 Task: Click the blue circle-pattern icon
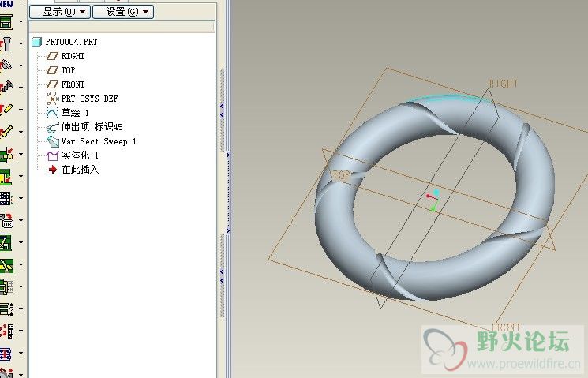6,354
